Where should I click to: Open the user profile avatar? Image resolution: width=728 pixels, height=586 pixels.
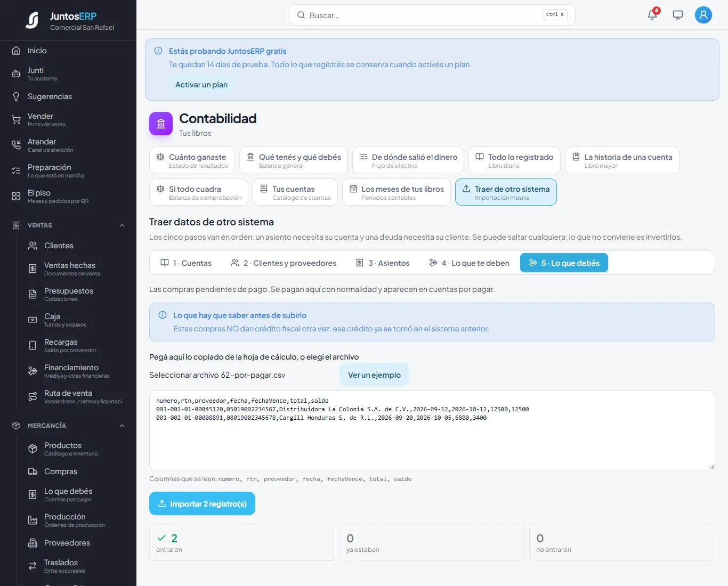click(703, 15)
